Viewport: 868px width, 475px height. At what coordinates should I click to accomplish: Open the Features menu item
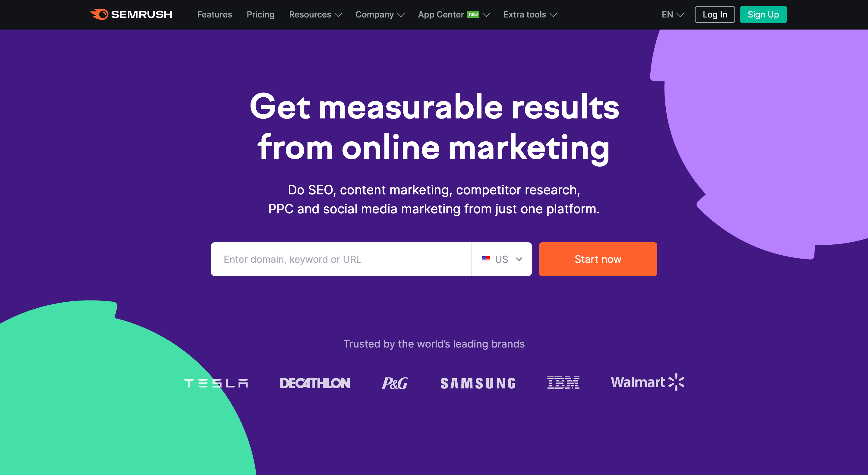(x=213, y=15)
